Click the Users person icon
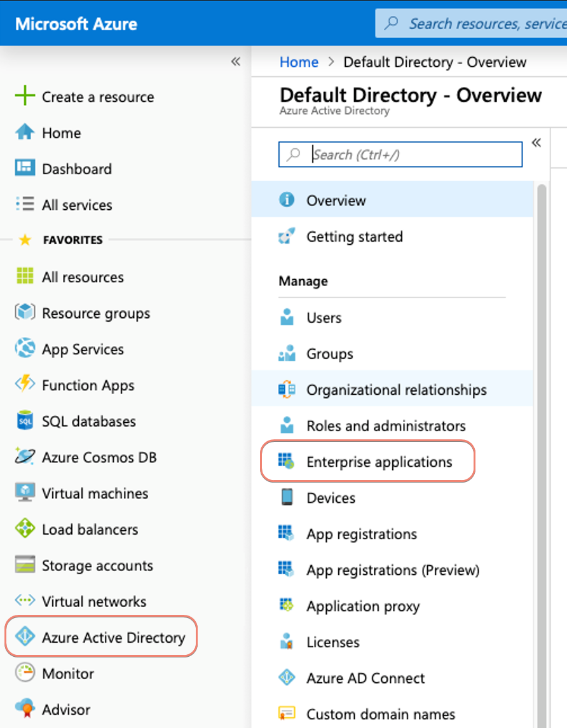The width and height of the screenshot is (567, 728). click(287, 317)
